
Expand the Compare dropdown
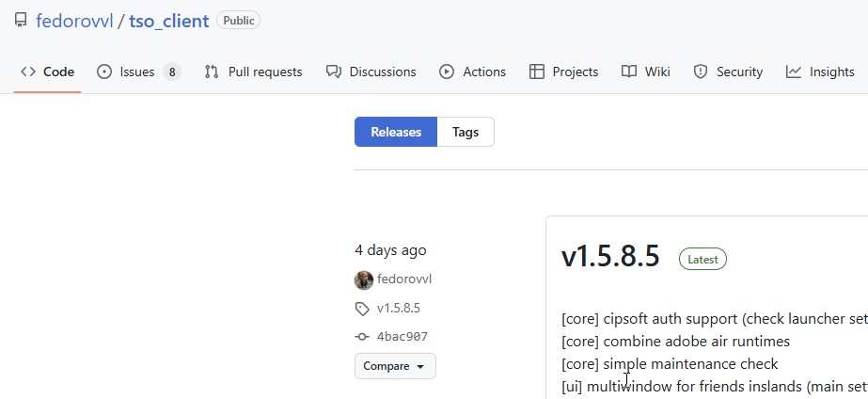(395, 366)
